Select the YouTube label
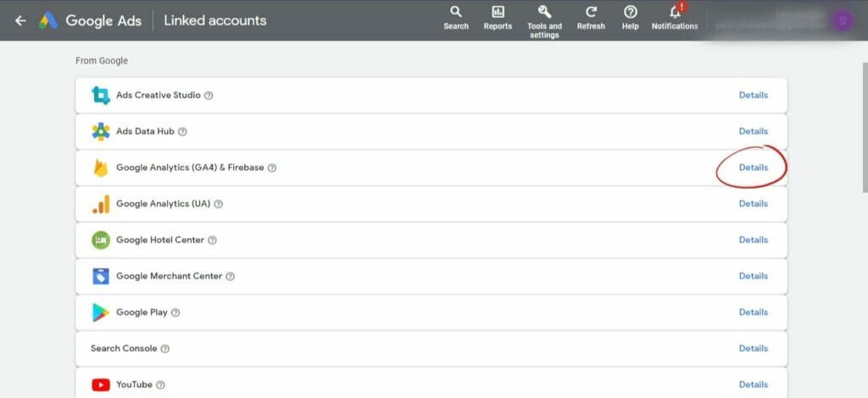 click(135, 384)
